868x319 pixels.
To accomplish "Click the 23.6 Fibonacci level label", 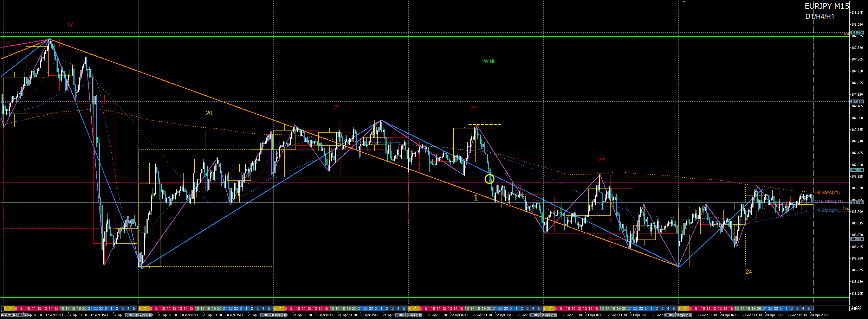I will 845,209.
